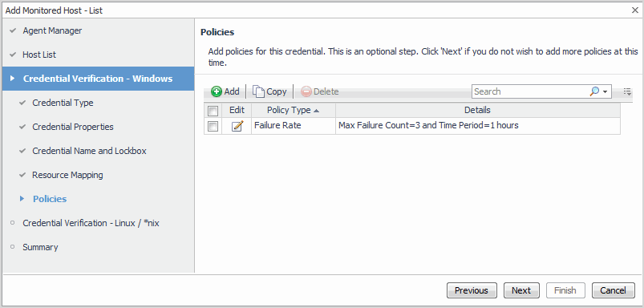Tick the select-all checkbox in table header
This screenshot has height=308, width=644.
[x=213, y=111]
